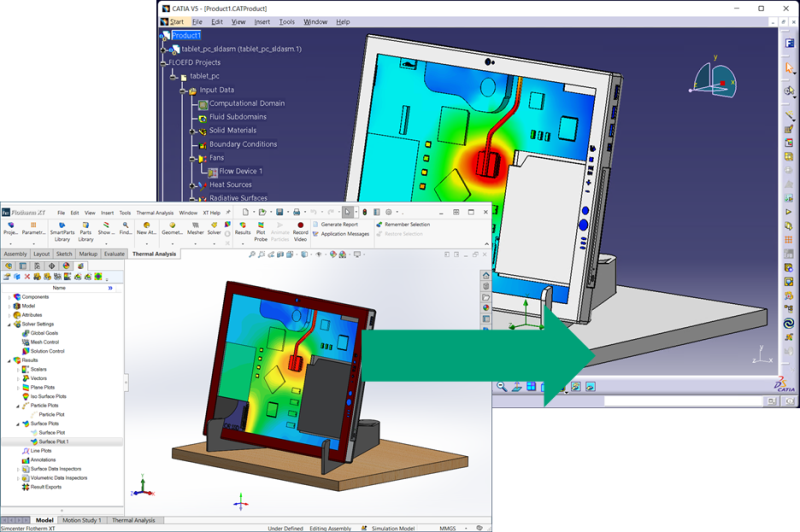Screen dimensions: 800x532
Task: Open the Thermal Analysis menu in Flotherm
Action: (x=154, y=213)
